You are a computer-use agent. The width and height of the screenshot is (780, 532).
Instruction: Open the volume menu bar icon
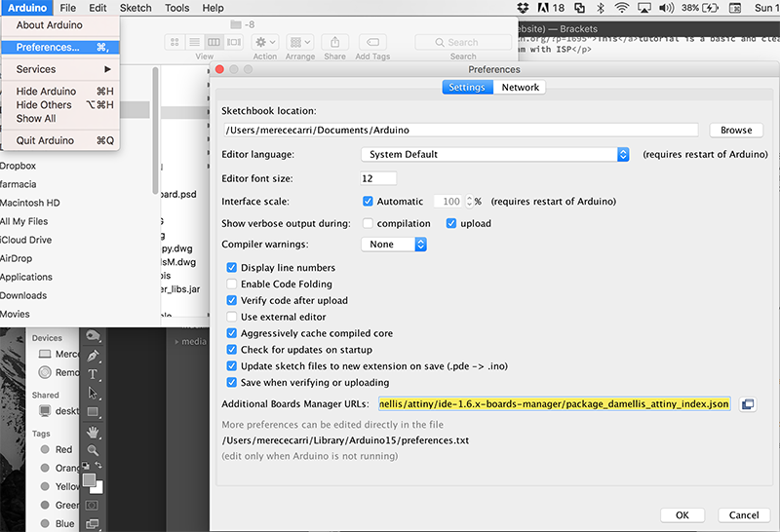[x=666, y=8]
